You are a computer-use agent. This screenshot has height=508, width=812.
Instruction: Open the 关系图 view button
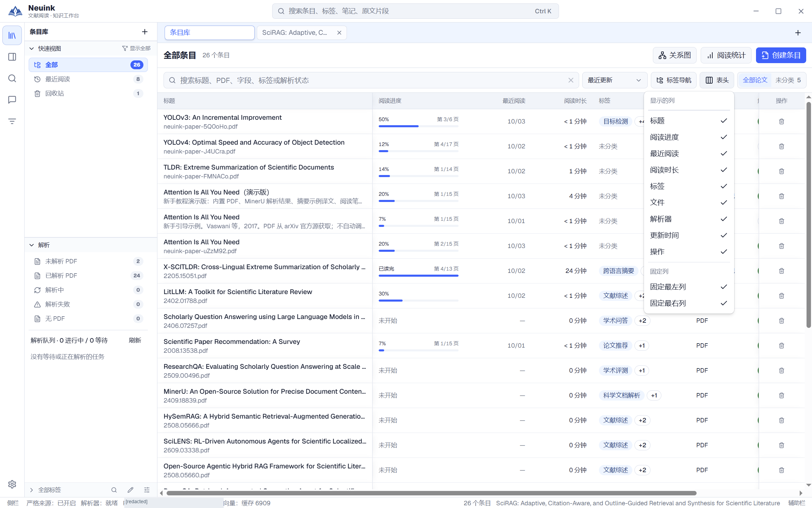coord(674,55)
